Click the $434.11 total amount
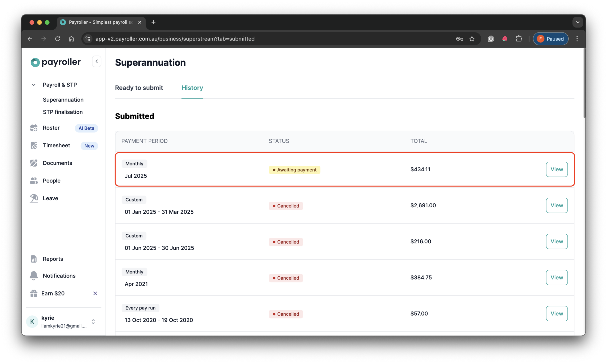The image size is (607, 364). click(420, 169)
